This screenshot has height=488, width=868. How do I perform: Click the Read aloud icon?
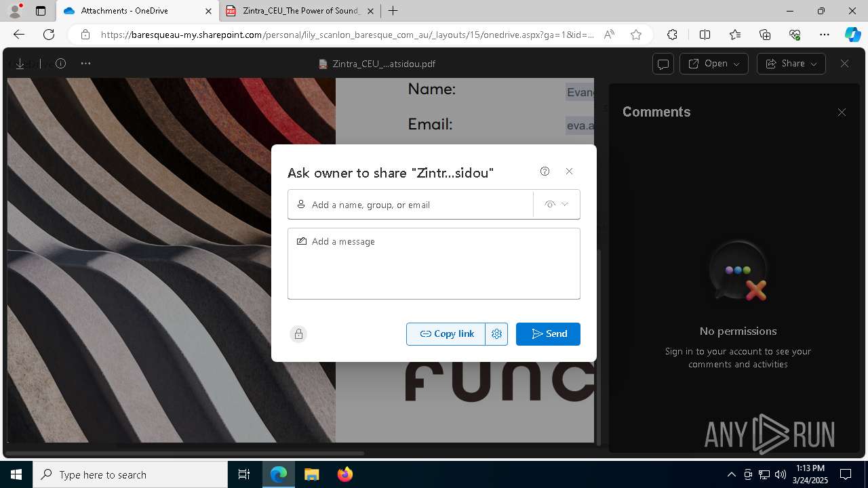[x=609, y=35]
